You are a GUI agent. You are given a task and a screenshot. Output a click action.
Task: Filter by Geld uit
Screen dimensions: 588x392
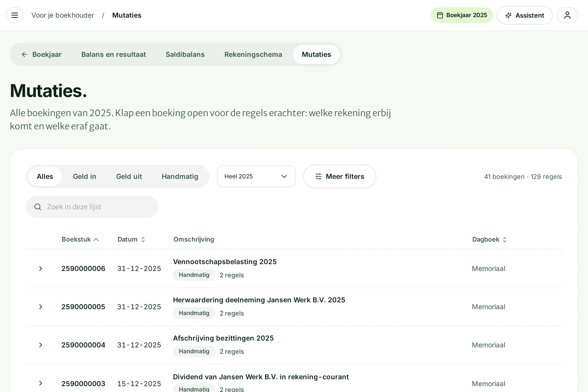click(129, 176)
